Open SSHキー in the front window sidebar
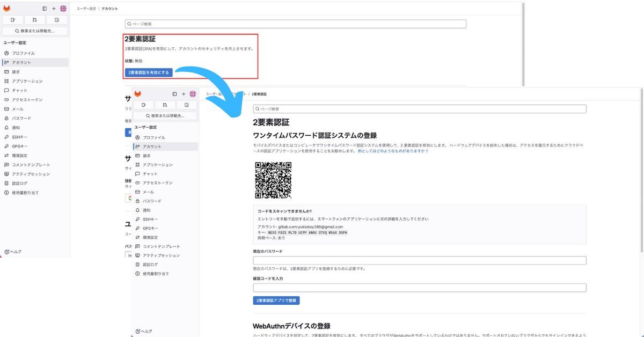The image size is (644, 337). pyautogui.click(x=166, y=219)
